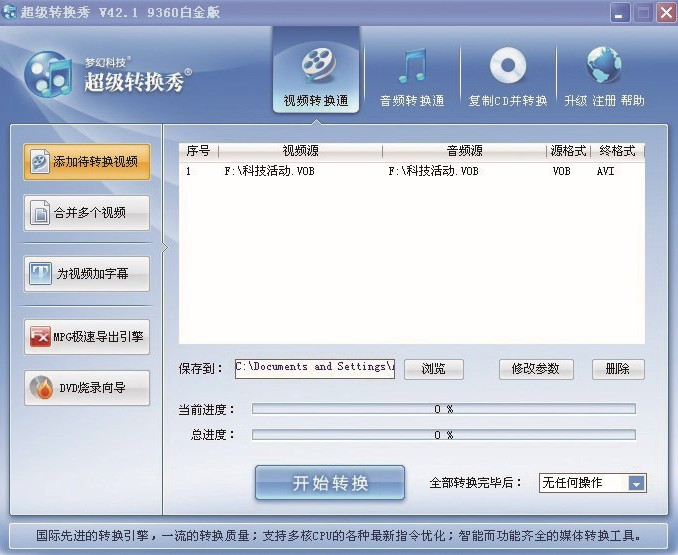
Task: Launch the MPG极速导出引擎
Action: pos(87,337)
